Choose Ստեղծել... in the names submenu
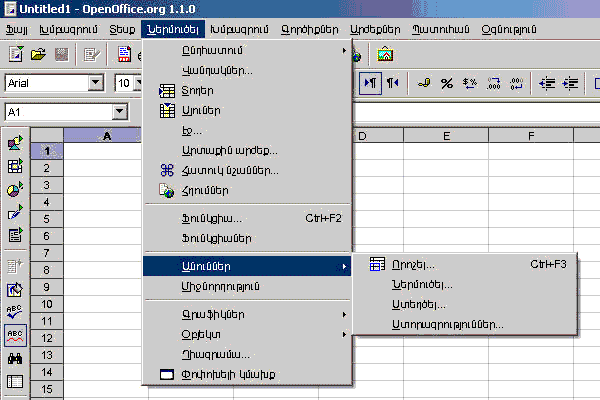600x400 pixels. [464, 305]
